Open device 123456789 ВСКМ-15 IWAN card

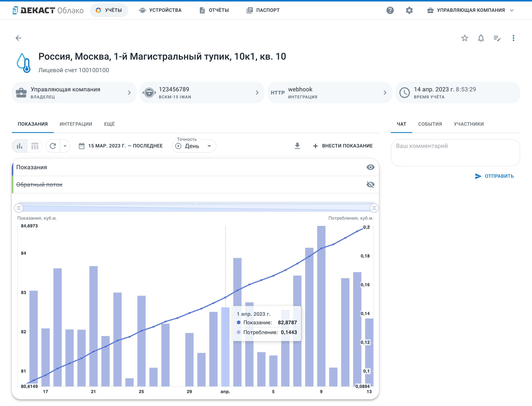click(x=202, y=93)
